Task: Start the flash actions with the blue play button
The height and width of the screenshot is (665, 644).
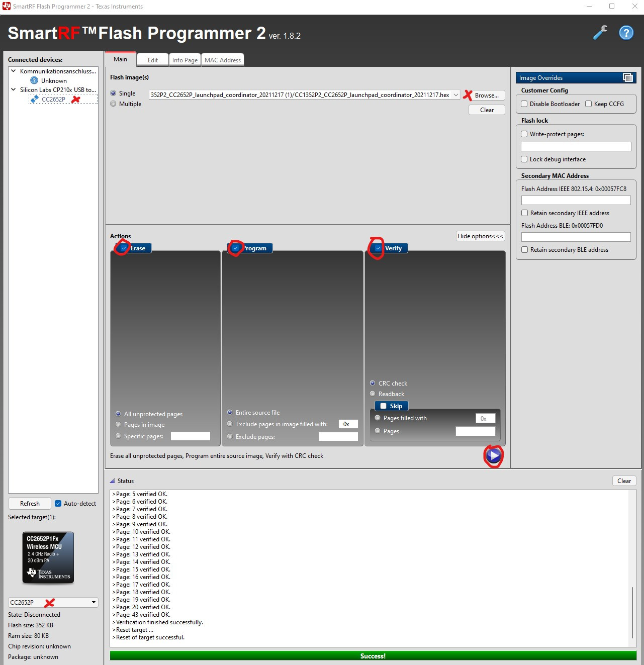Action: (494, 455)
